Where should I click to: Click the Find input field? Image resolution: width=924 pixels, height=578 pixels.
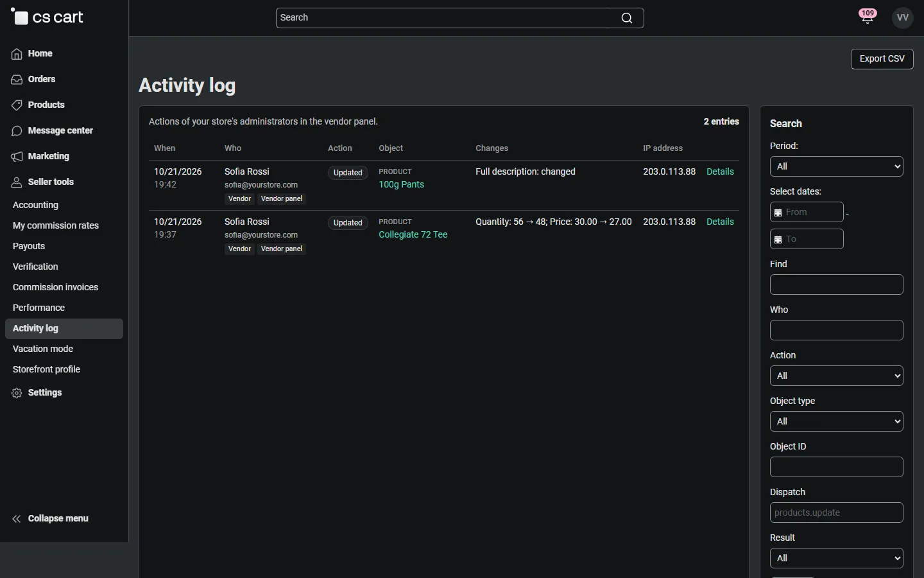pos(837,285)
